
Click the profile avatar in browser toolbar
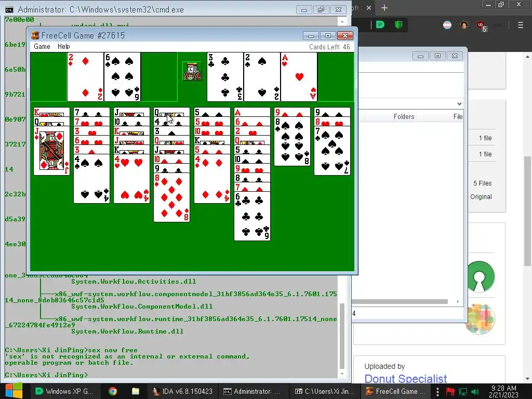pyautogui.click(x=464, y=25)
